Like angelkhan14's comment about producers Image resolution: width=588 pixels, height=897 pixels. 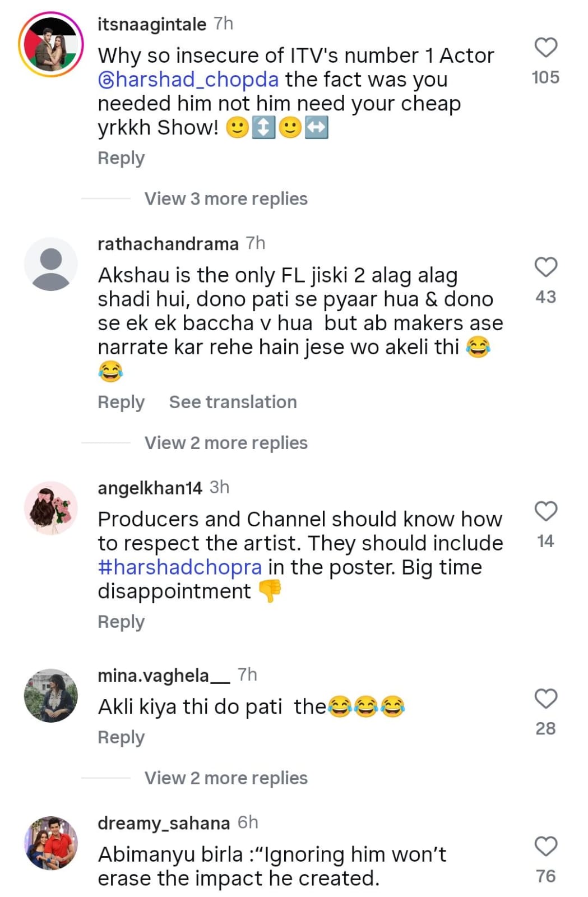(x=545, y=511)
